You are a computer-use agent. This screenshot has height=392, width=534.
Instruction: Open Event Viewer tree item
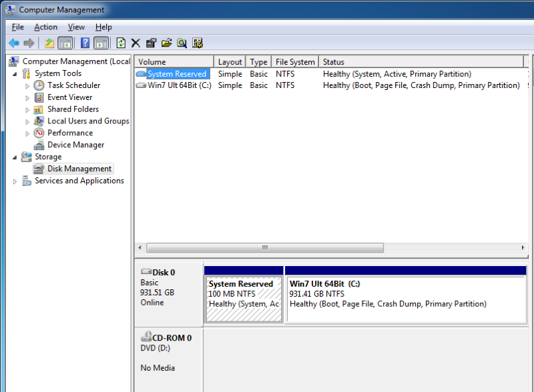coord(70,97)
